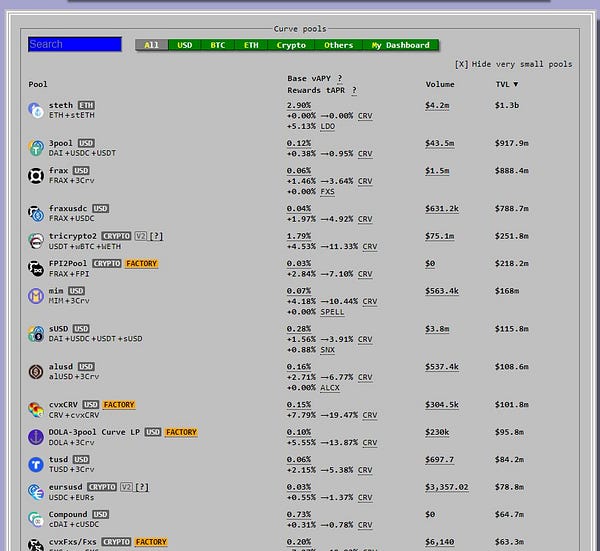Image resolution: width=600 pixels, height=551 pixels.
Task: Click SNX reward link in sUSD row
Action: pyautogui.click(x=328, y=350)
